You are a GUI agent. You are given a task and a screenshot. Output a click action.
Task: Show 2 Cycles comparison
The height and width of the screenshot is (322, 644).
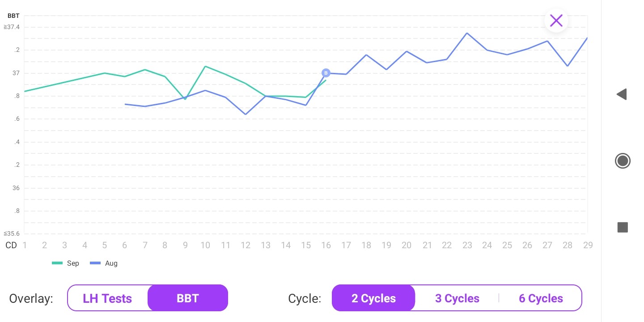pyautogui.click(x=373, y=298)
